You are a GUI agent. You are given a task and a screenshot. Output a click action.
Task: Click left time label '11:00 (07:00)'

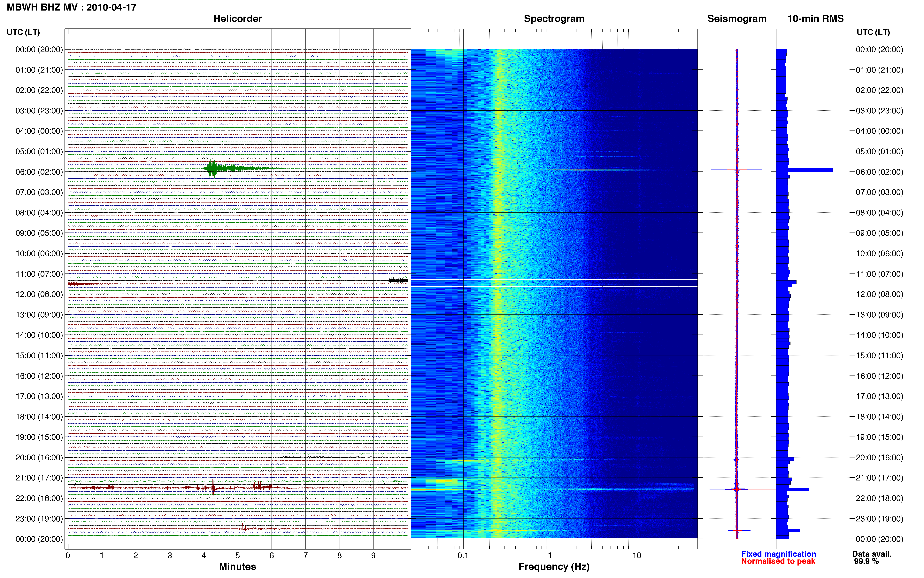[39, 274]
